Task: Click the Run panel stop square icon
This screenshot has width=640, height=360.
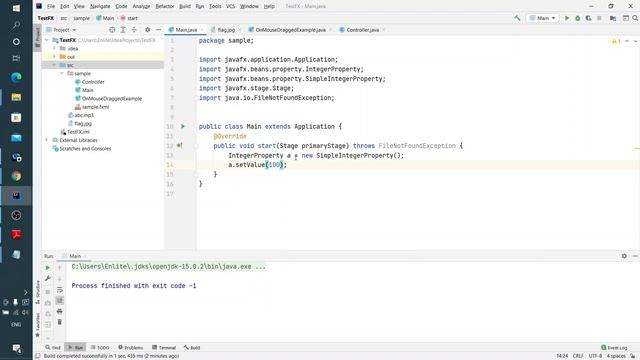Action: (x=48, y=292)
